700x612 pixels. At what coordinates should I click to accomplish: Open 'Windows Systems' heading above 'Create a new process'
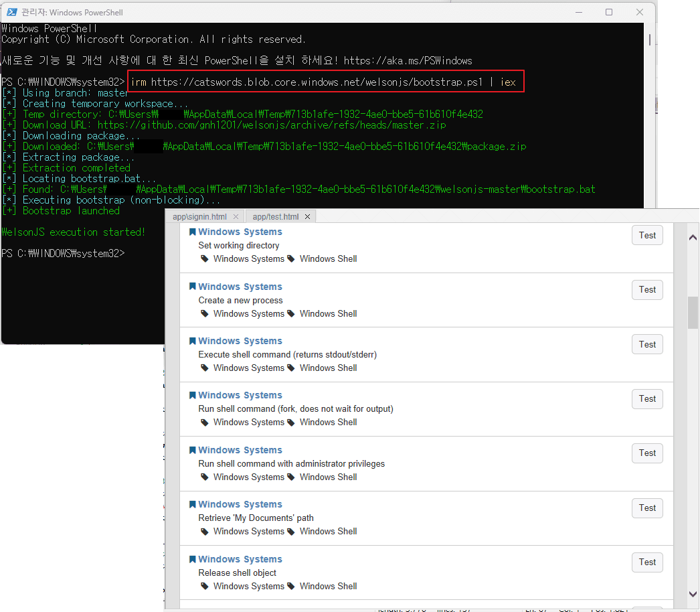pyautogui.click(x=240, y=287)
